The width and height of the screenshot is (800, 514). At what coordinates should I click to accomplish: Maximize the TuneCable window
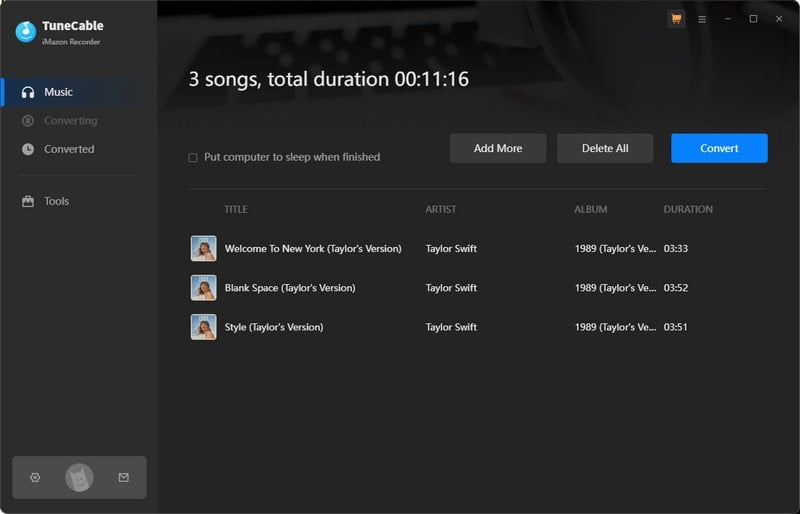tap(753, 19)
